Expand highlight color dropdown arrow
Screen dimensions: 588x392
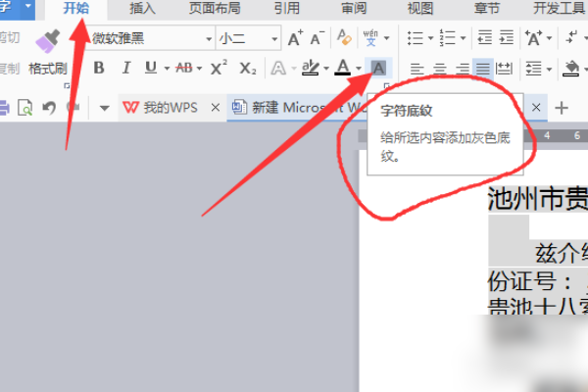(326, 69)
